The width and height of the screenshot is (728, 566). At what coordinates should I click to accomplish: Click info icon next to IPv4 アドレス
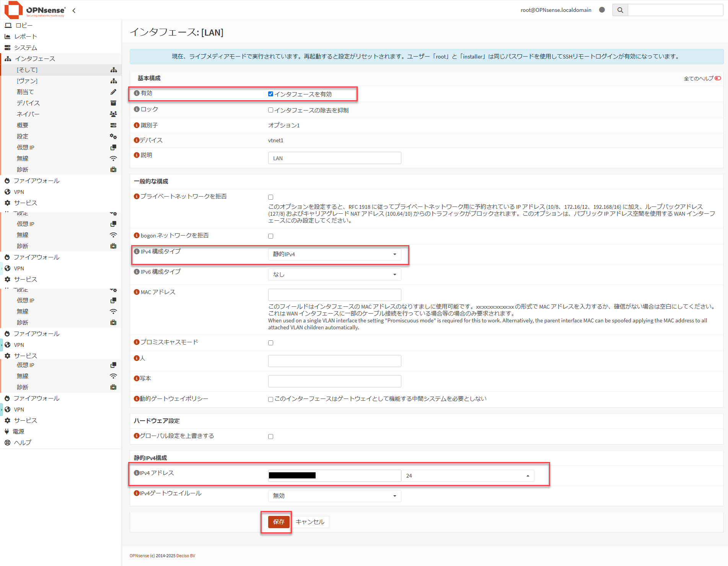[137, 473]
